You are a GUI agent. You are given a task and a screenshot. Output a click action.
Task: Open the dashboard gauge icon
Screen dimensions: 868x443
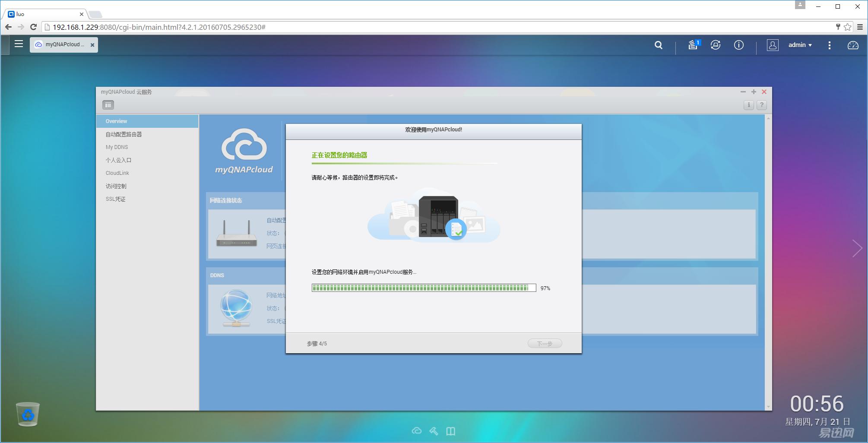(853, 45)
